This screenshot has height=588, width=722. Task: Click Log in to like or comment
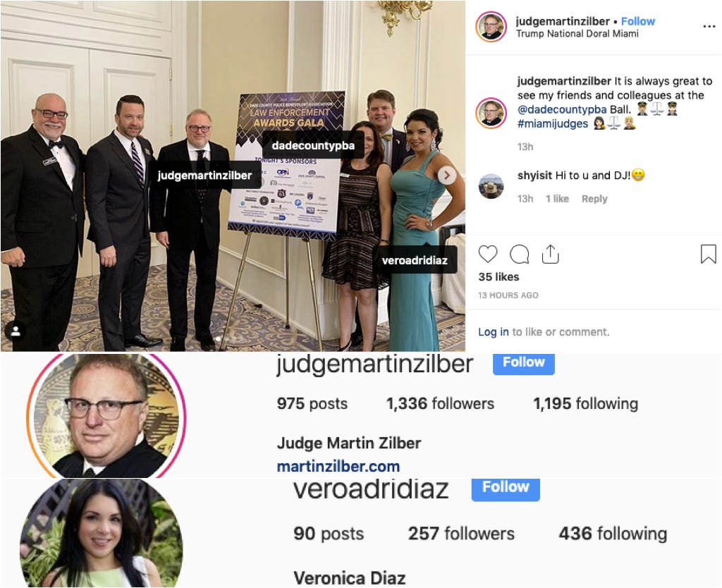(x=493, y=332)
